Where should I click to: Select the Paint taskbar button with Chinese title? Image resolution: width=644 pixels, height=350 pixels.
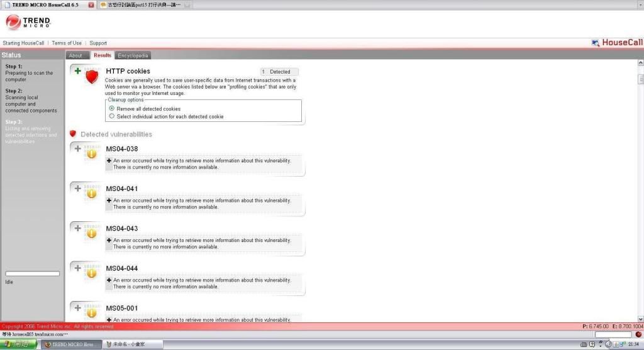coord(131,344)
